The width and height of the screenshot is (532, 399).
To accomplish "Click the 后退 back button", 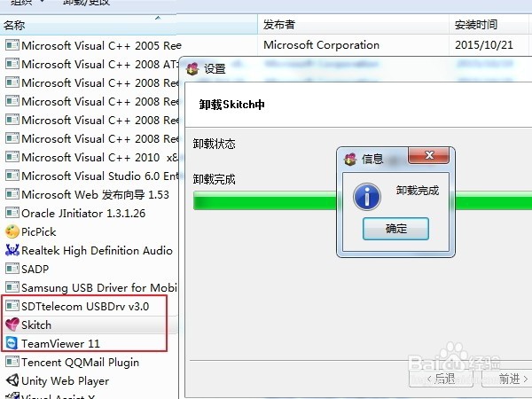I will (441, 379).
